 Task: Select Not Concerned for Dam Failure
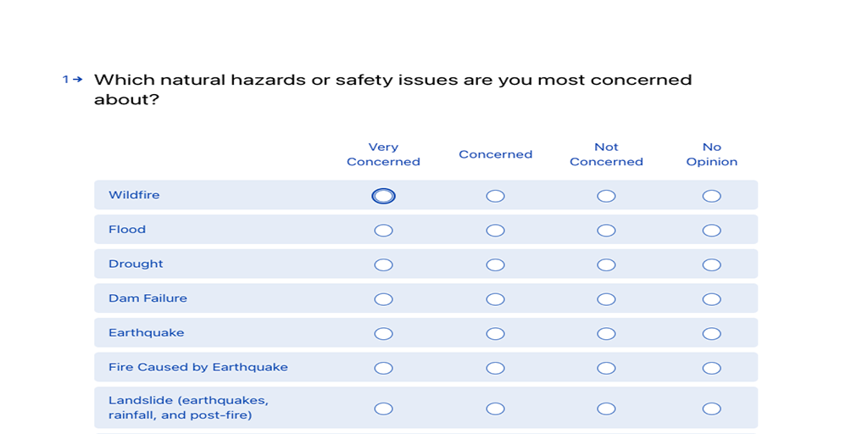[x=606, y=299]
